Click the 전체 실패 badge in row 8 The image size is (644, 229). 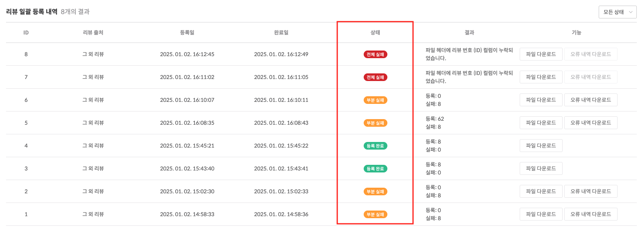click(x=375, y=55)
